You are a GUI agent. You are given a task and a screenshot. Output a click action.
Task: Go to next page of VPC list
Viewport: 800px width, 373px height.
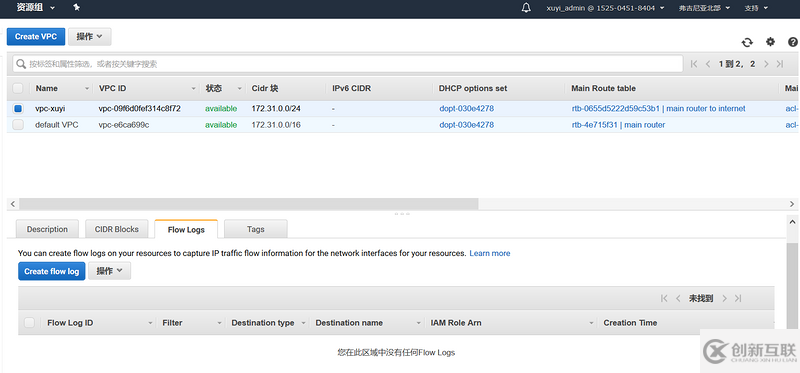coord(766,64)
